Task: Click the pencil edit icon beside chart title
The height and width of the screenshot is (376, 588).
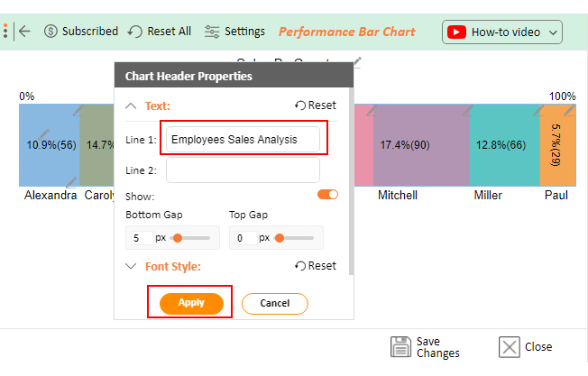Action: point(357,62)
